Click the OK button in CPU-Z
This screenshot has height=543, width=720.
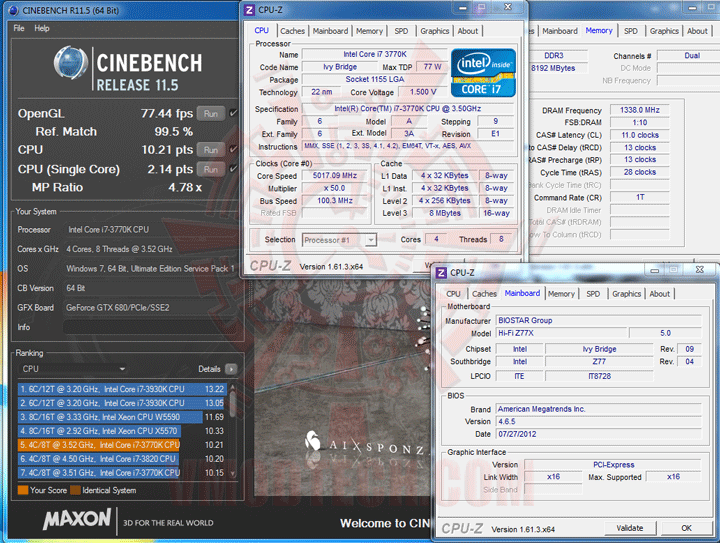point(686,528)
